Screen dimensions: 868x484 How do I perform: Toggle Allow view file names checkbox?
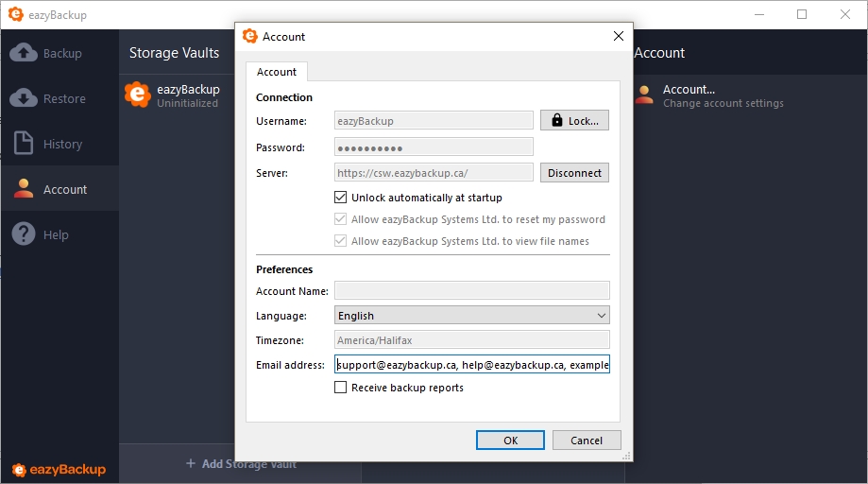click(340, 240)
